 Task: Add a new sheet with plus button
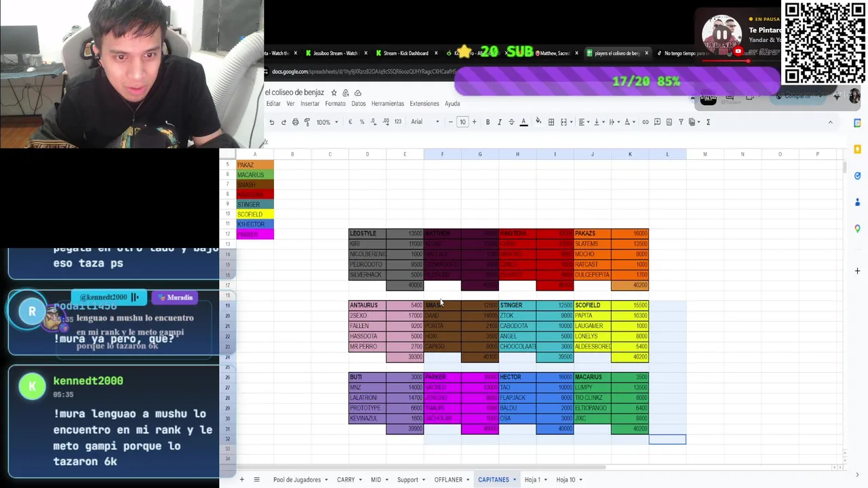pyautogui.click(x=241, y=480)
